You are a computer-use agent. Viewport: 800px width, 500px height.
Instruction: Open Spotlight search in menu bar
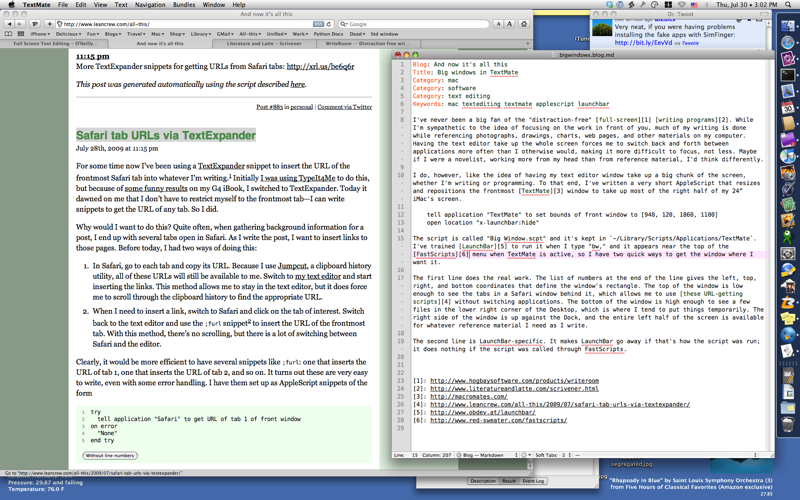789,5
